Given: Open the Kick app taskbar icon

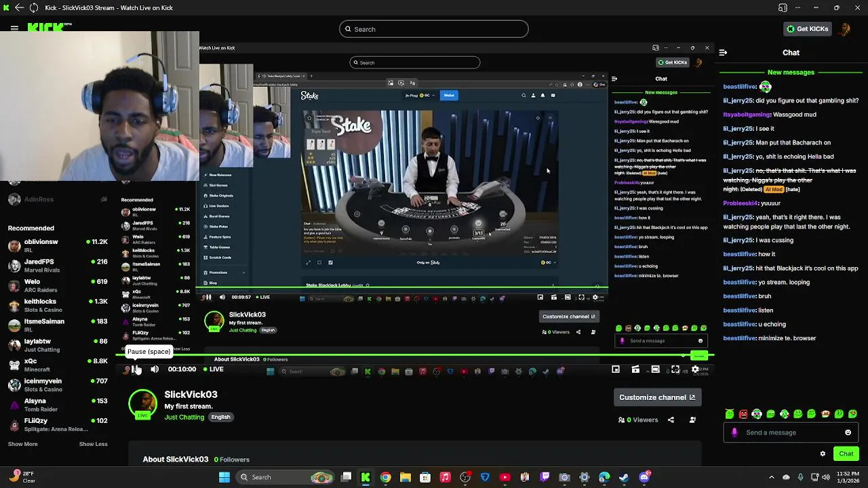Looking at the screenshot, I should 366,477.
